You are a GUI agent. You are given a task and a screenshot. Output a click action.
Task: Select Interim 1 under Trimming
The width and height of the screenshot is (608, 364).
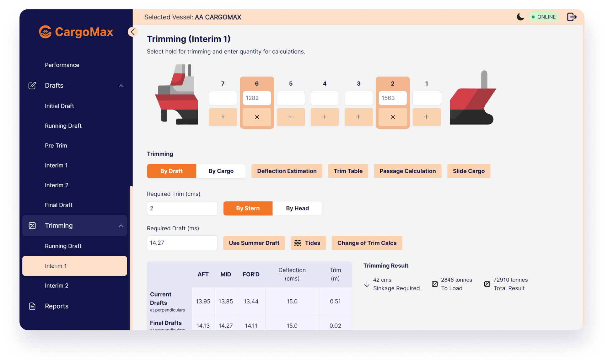[75, 266]
